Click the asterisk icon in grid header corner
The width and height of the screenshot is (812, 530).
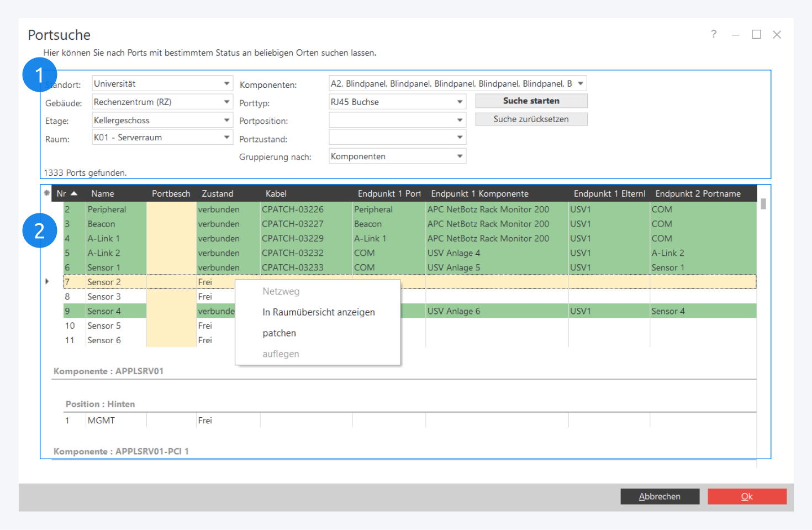point(46,193)
